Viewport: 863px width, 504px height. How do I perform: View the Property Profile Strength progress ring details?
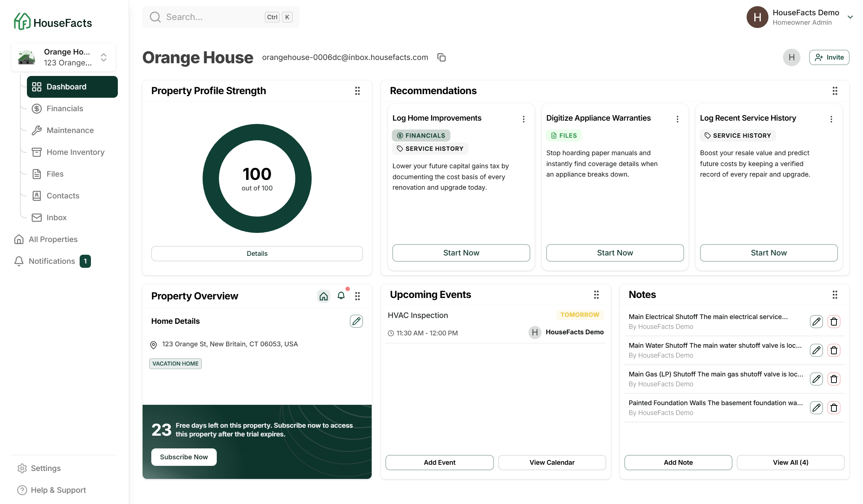click(257, 253)
